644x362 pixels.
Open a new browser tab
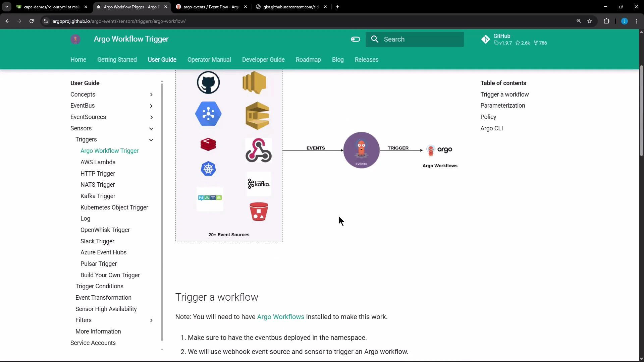pos(337,7)
